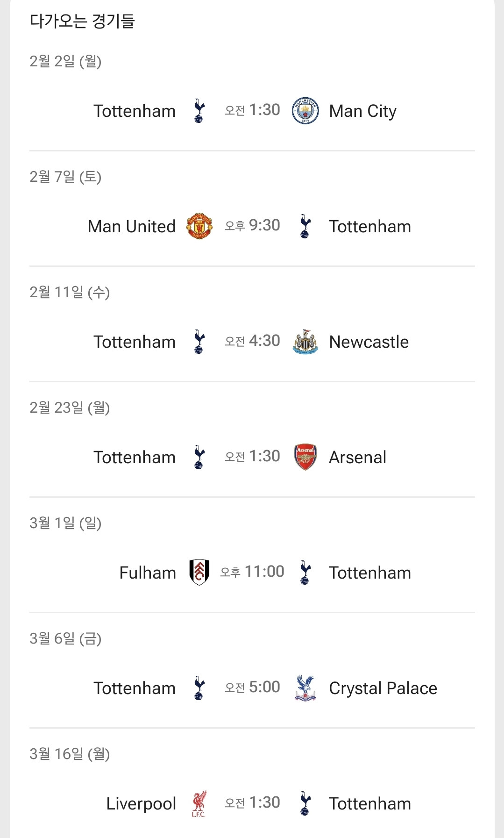The image size is (504, 838).
Task: Click the Fulham club crest
Action: pyautogui.click(x=199, y=573)
